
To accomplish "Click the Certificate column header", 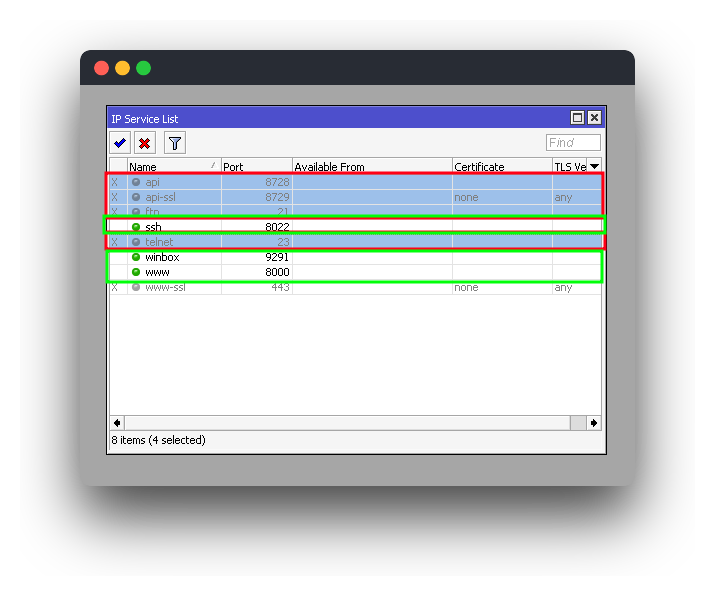I will point(500,166).
